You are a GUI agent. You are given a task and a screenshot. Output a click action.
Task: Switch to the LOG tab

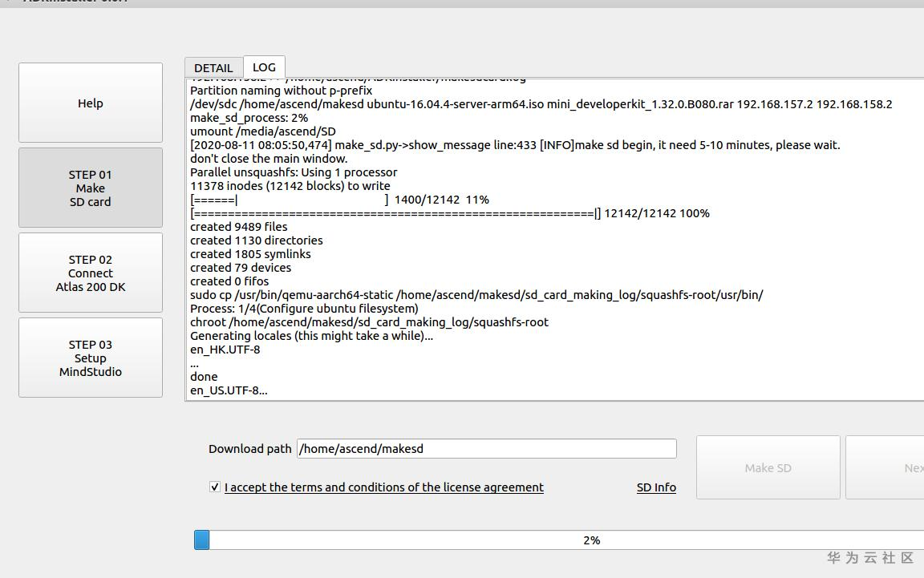(264, 67)
